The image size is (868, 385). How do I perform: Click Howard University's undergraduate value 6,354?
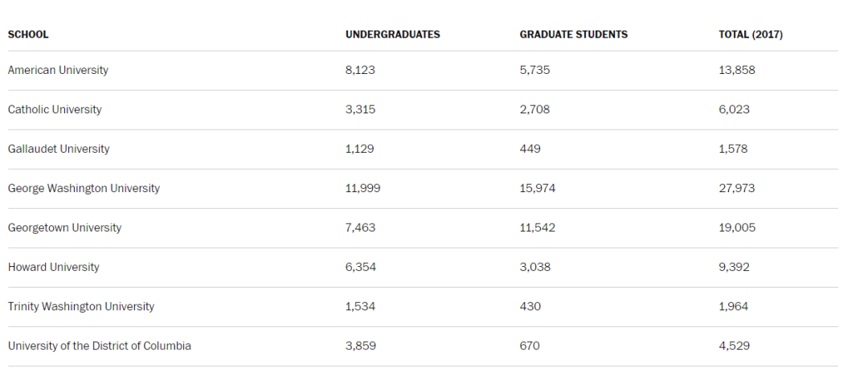click(x=360, y=267)
